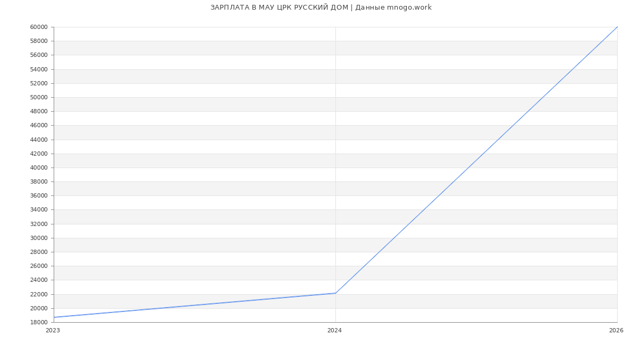Click the 2026 x-axis label
The image size is (644, 349).
616,331
